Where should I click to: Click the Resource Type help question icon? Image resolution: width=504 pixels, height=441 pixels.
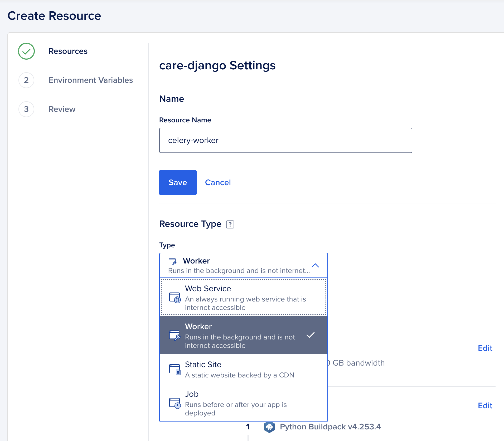[230, 224]
